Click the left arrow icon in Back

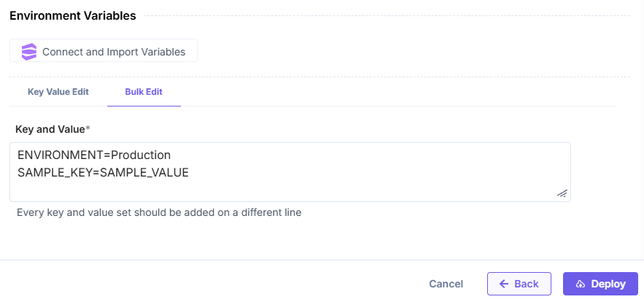pyautogui.click(x=503, y=284)
